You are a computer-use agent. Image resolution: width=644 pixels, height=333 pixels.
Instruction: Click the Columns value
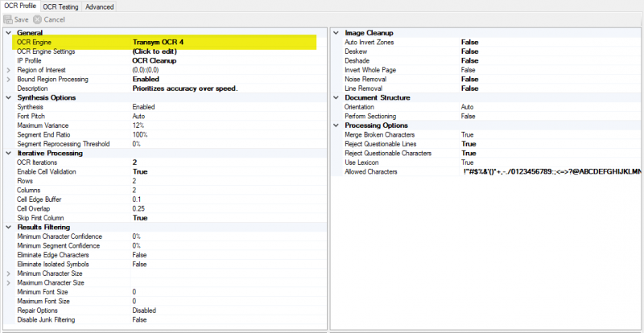134,190
